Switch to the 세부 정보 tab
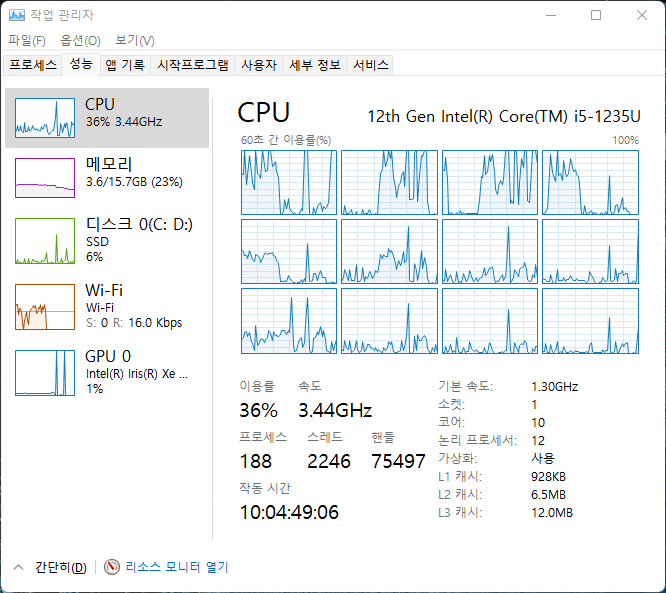666x593 pixels. 315,65
